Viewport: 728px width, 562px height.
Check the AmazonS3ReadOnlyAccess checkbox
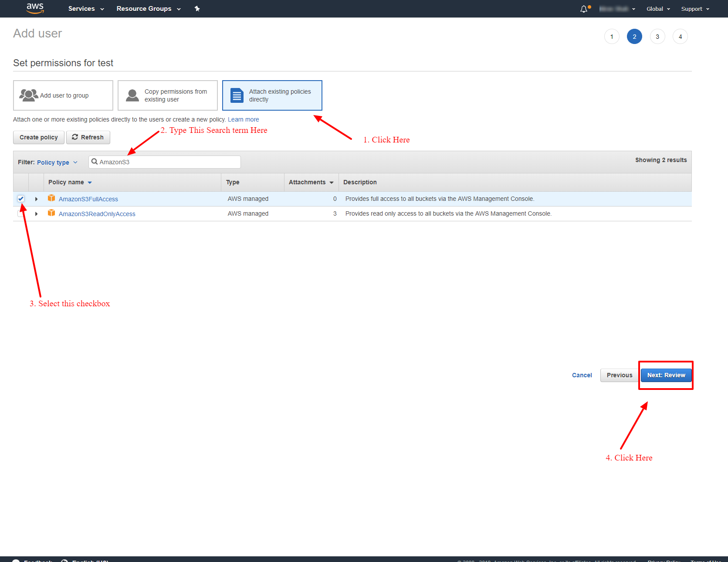[20, 213]
